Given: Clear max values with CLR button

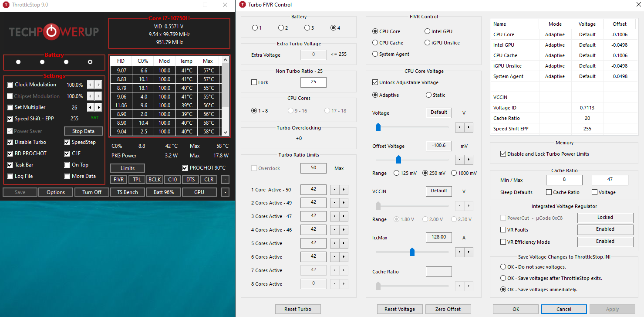Looking at the screenshot, I should tap(209, 180).
